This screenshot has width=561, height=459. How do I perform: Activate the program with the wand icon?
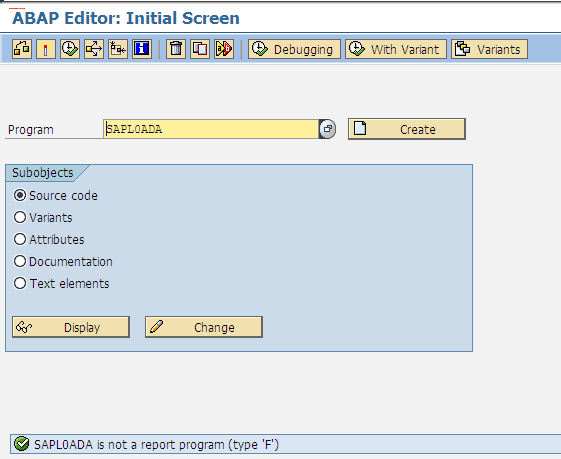pyautogui.click(x=46, y=49)
